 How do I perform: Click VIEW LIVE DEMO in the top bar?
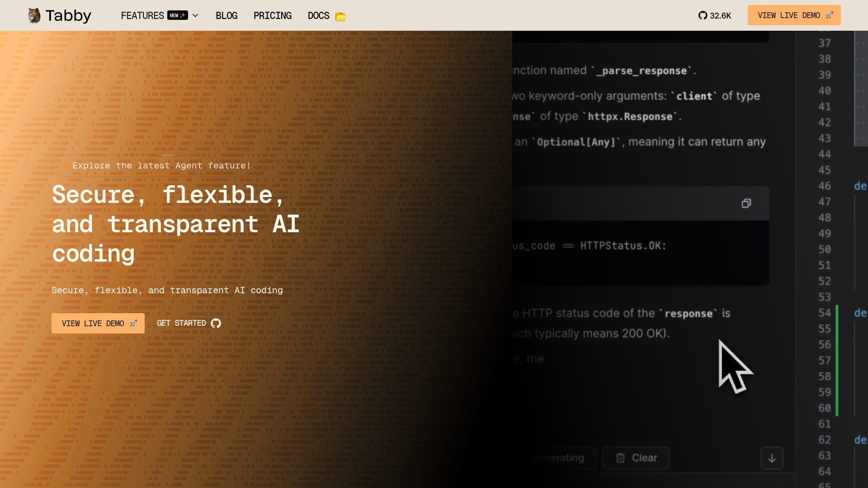pos(794,15)
